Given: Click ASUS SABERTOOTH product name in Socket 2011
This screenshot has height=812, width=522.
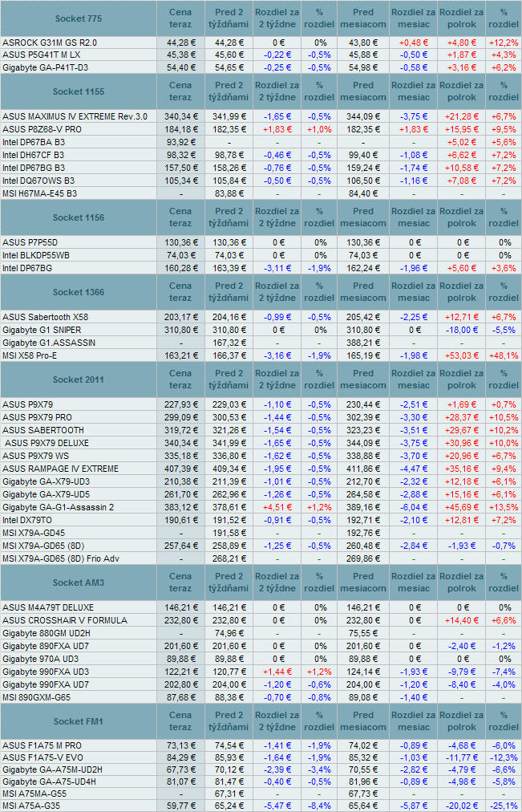Looking at the screenshot, I should point(43,430).
